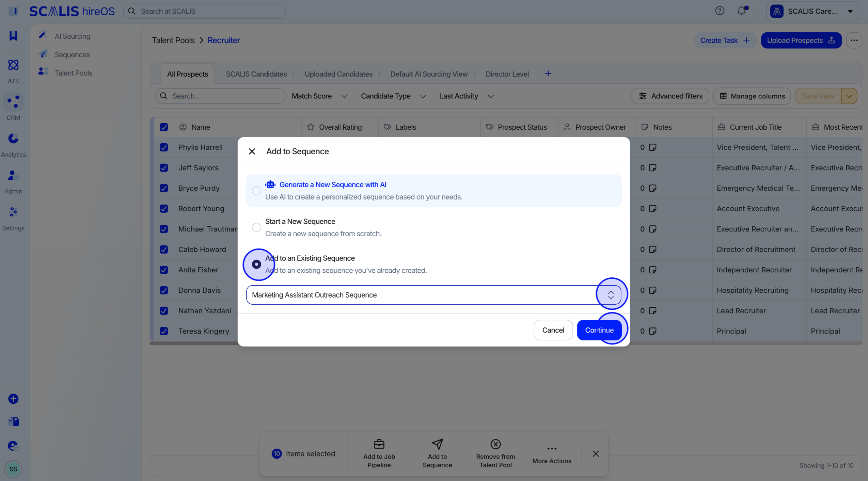Open the Admin sidebar icon
The width and height of the screenshot is (868, 481).
coord(13,175)
